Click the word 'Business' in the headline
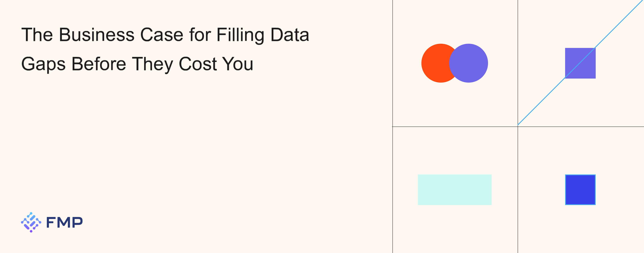644x253 pixels. (x=97, y=34)
